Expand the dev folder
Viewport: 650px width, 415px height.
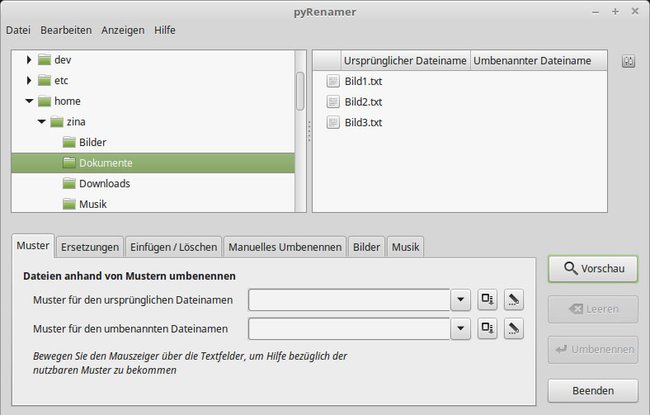pos(29,60)
